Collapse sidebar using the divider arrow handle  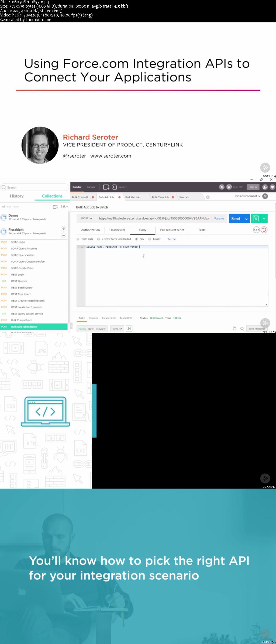[x=71, y=326]
